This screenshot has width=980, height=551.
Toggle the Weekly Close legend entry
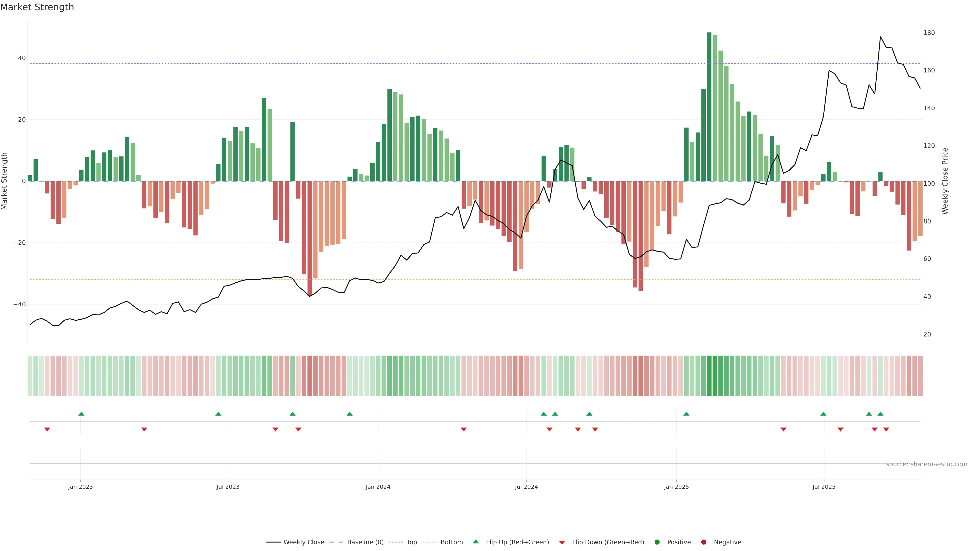(303, 542)
